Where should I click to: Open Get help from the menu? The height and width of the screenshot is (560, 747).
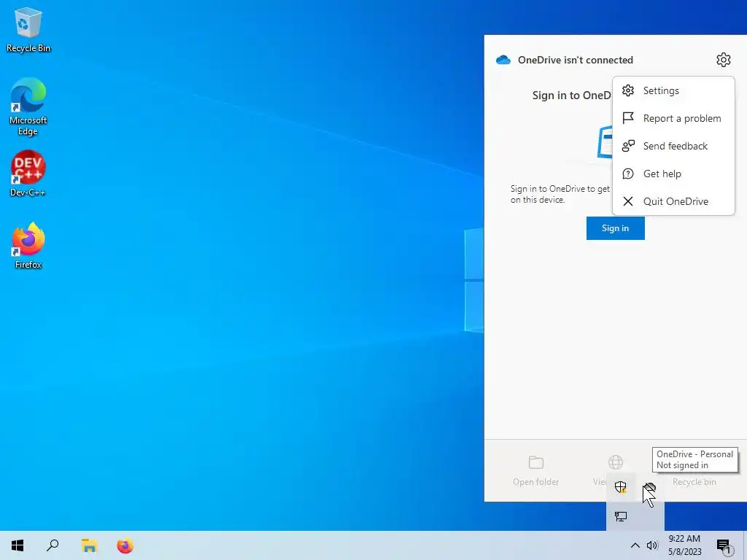pos(673,174)
